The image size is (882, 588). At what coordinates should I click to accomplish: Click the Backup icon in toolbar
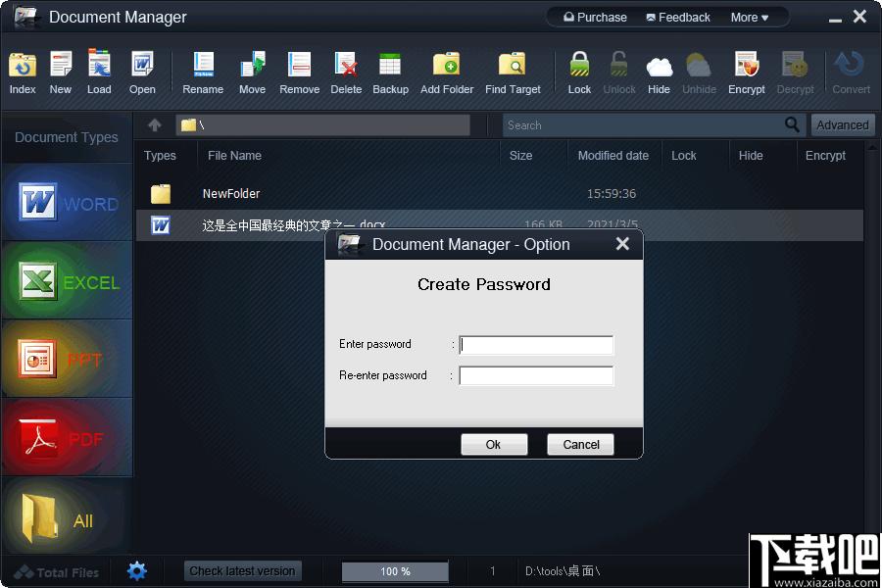[x=390, y=66]
